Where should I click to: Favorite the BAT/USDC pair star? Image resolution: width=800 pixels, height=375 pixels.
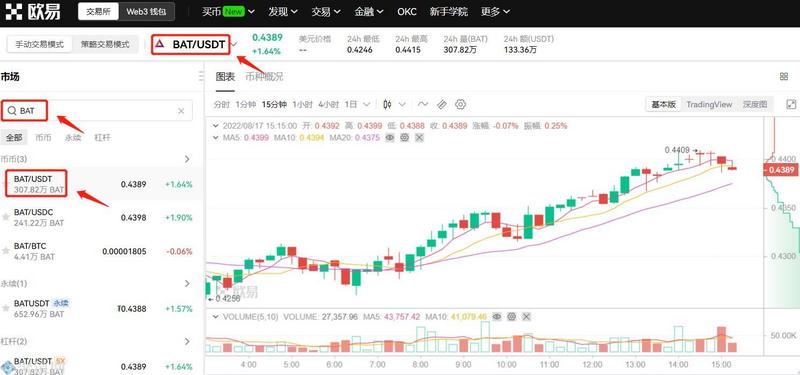click(6, 217)
